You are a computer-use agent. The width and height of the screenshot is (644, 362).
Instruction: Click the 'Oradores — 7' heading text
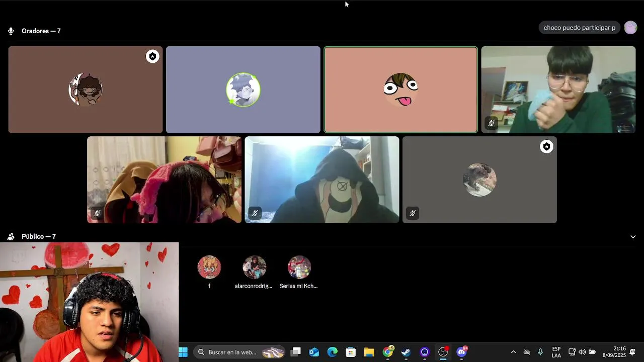(x=41, y=31)
